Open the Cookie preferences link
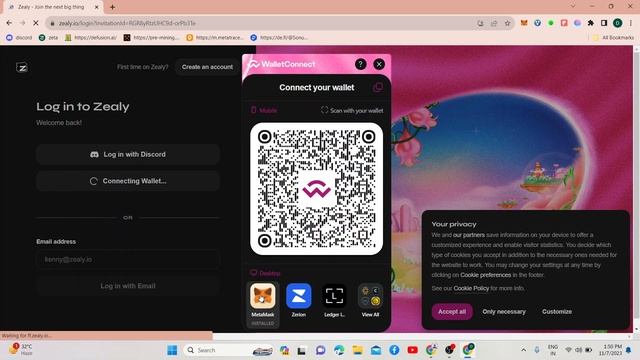The width and height of the screenshot is (640, 360). (485, 275)
